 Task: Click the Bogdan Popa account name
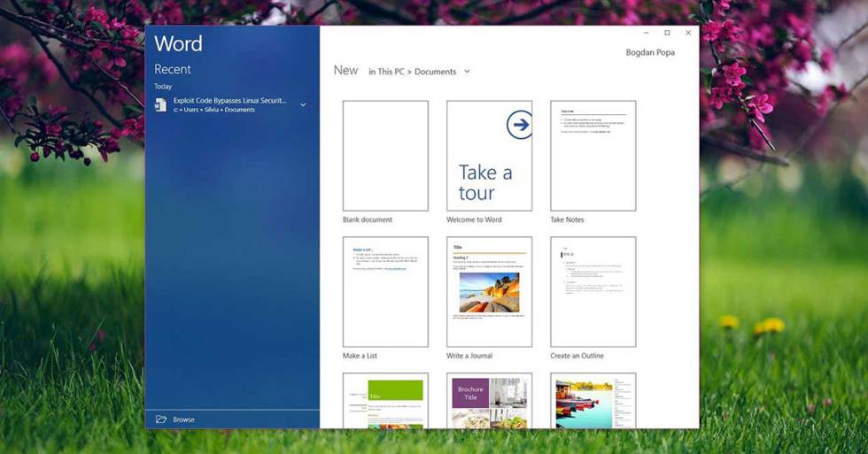(650, 52)
